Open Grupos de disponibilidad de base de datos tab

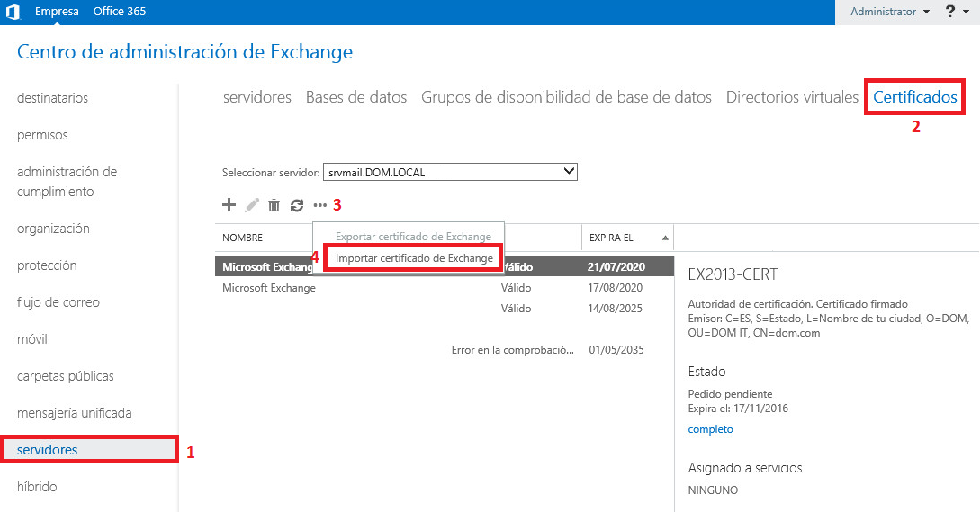point(566,97)
